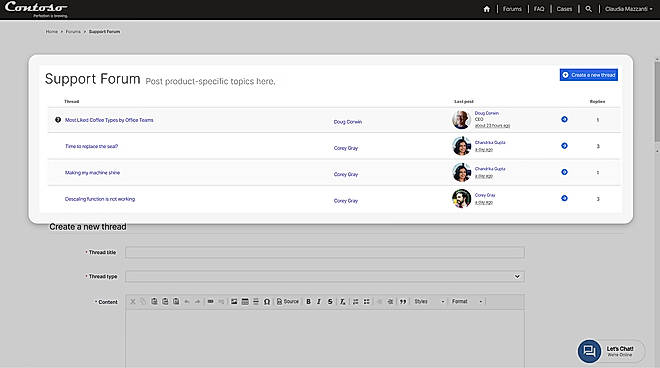The width and height of the screenshot is (660, 368).
Task: Navigate to Cases in the top menu
Action: click(564, 9)
